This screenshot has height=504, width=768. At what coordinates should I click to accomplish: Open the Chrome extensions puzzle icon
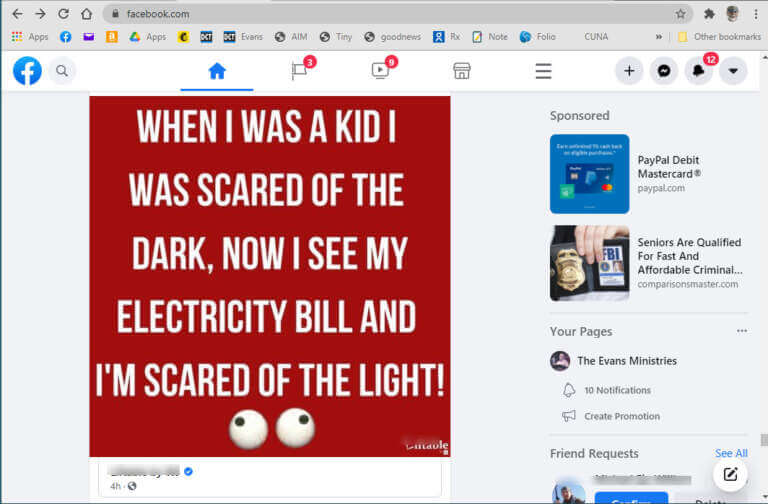click(709, 14)
